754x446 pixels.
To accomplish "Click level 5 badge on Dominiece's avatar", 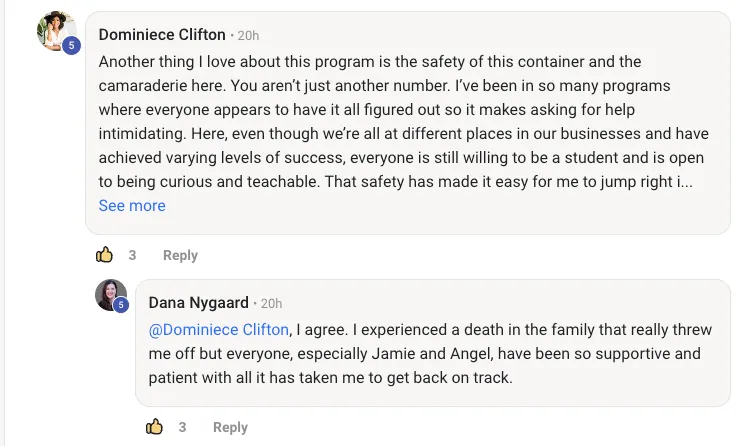I will 71,45.
